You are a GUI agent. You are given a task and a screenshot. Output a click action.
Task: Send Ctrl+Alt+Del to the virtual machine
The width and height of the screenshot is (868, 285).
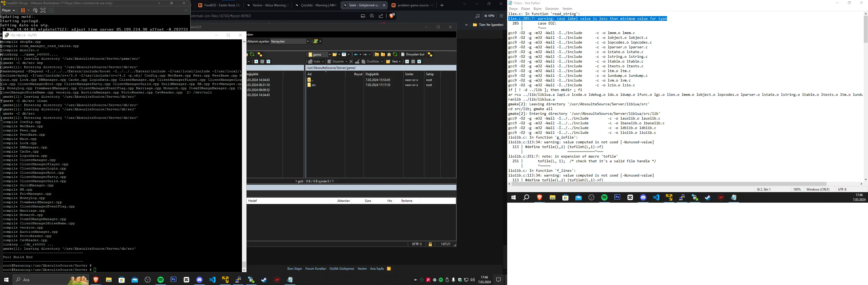(35, 11)
